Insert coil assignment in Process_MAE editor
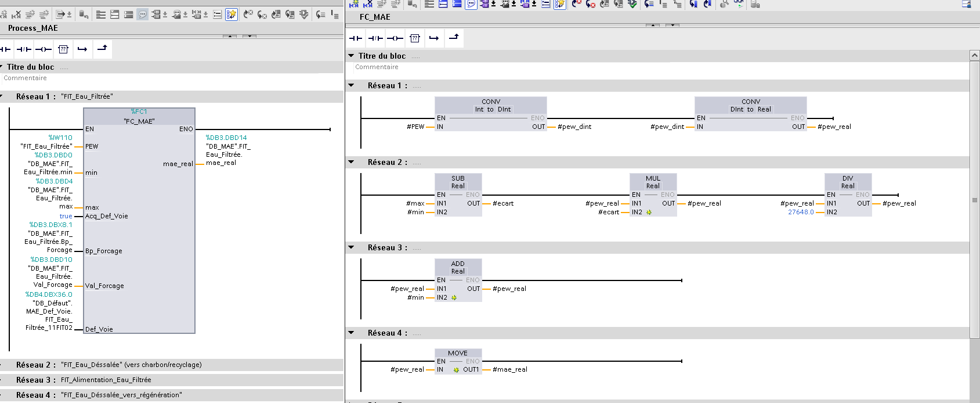This screenshot has width=980, height=403. [x=44, y=49]
